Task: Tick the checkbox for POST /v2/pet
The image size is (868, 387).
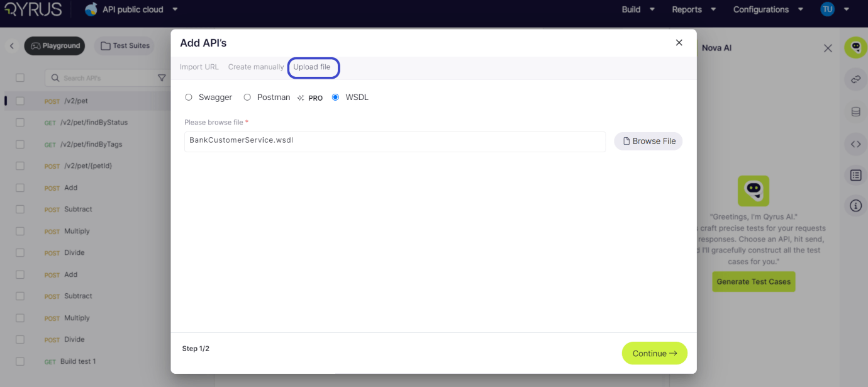Action: point(20,101)
